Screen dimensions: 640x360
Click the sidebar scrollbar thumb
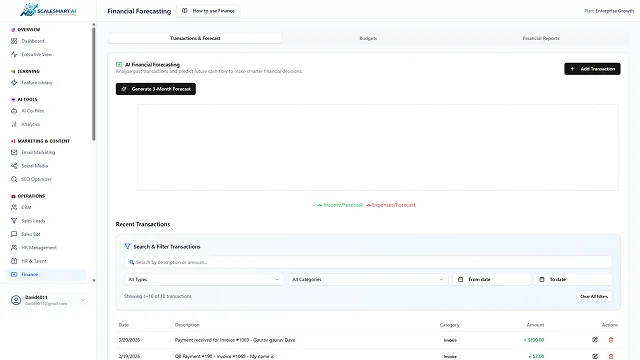click(x=93, y=84)
